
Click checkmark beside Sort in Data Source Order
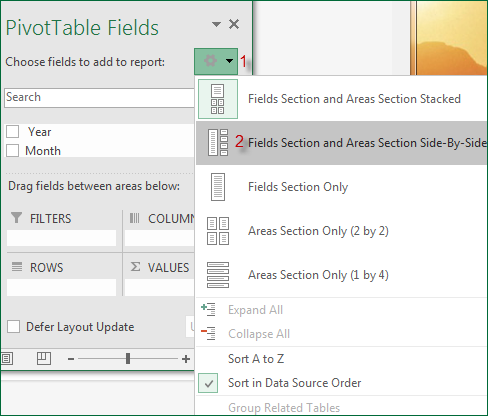click(208, 383)
